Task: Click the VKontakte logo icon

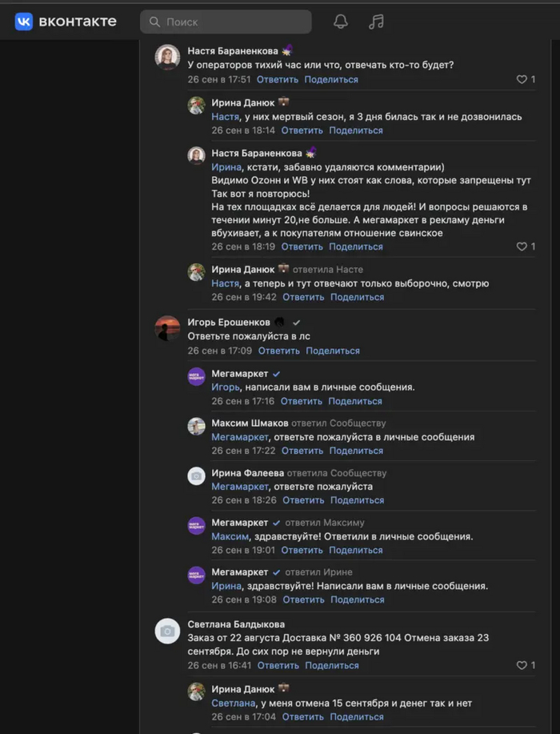Action: pyautogui.click(x=24, y=22)
